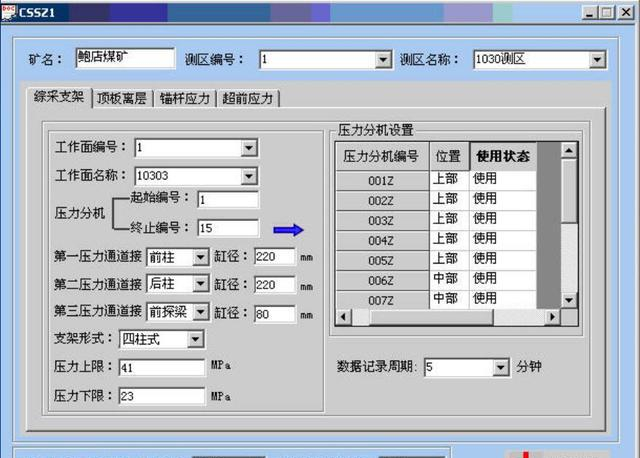Click the table horizontal scrollbar left arrow
This screenshot has height=458, width=640.
pyautogui.click(x=343, y=317)
